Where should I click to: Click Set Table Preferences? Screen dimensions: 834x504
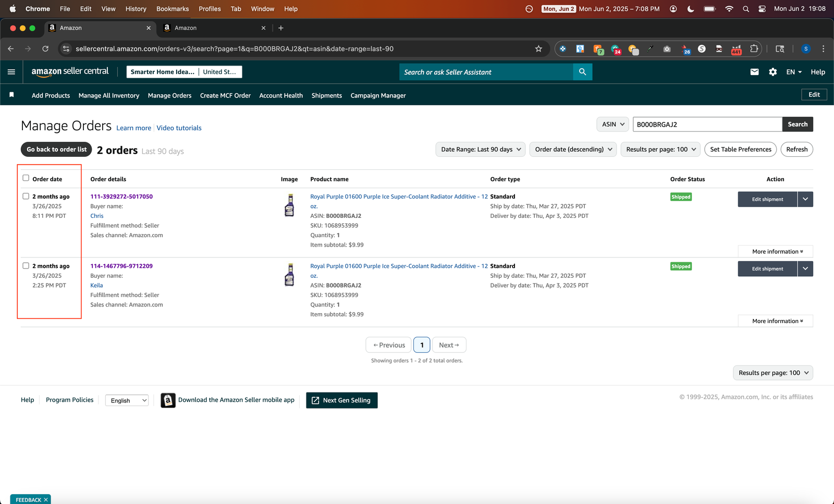pyautogui.click(x=740, y=149)
